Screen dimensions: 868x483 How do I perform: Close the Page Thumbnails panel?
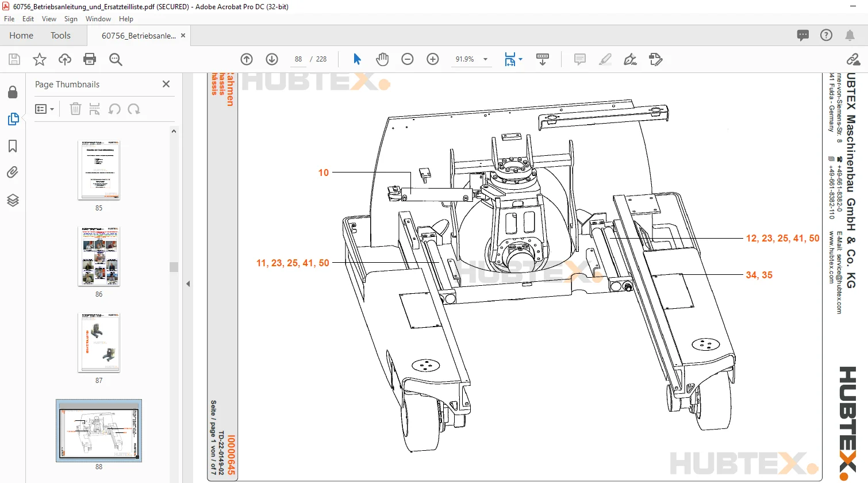[x=166, y=84]
